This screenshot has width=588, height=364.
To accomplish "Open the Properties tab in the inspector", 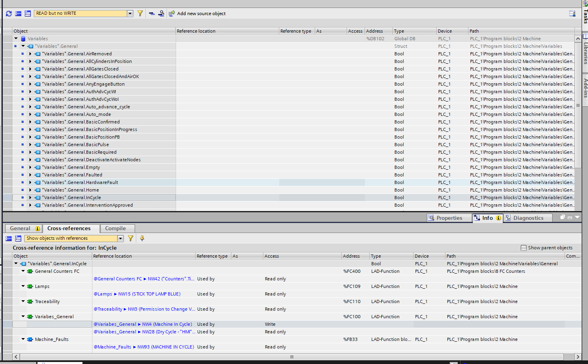I will tap(449, 218).
